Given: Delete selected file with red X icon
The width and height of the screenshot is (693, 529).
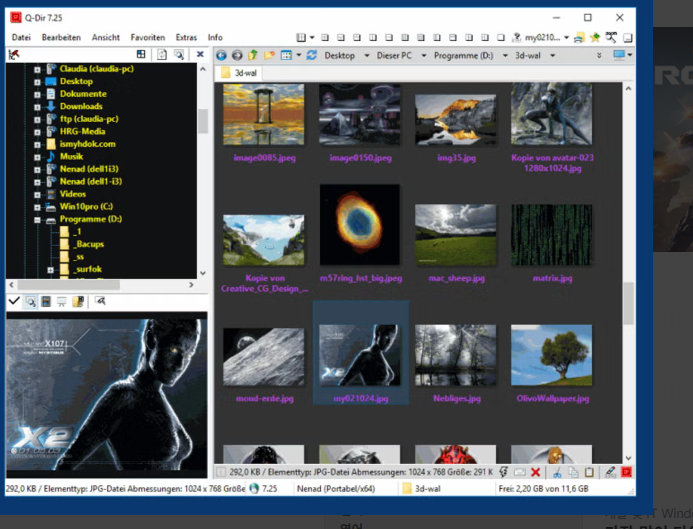Looking at the screenshot, I should click(x=536, y=472).
